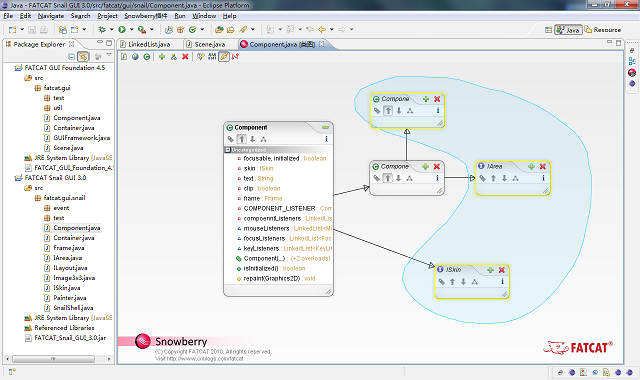Open the File menu
The height and width of the screenshot is (380, 640).
pos(8,16)
